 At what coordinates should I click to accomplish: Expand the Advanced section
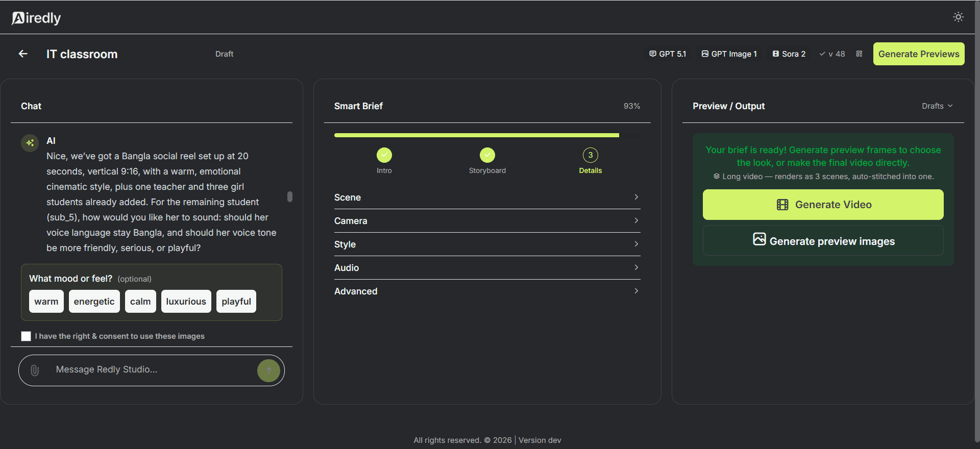tap(487, 291)
